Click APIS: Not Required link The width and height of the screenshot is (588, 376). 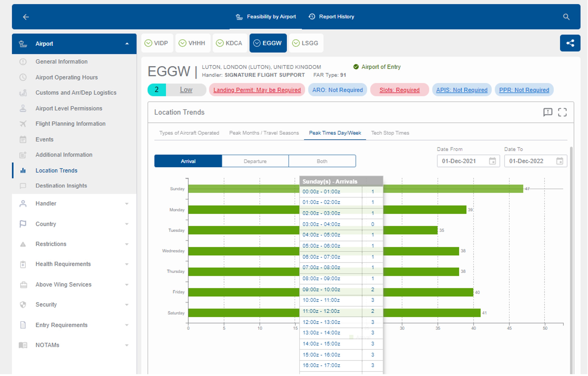[x=462, y=90]
